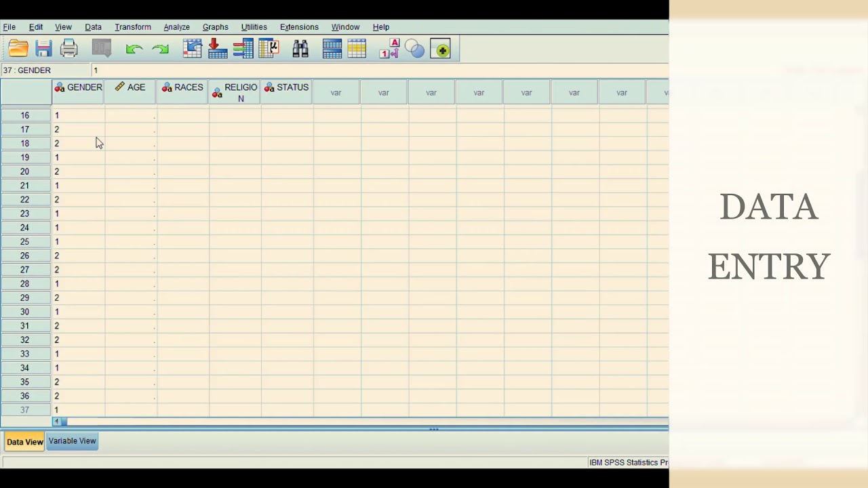Click the horizontal scrollbar left arrow
This screenshot has height=488, width=868.
coord(56,422)
